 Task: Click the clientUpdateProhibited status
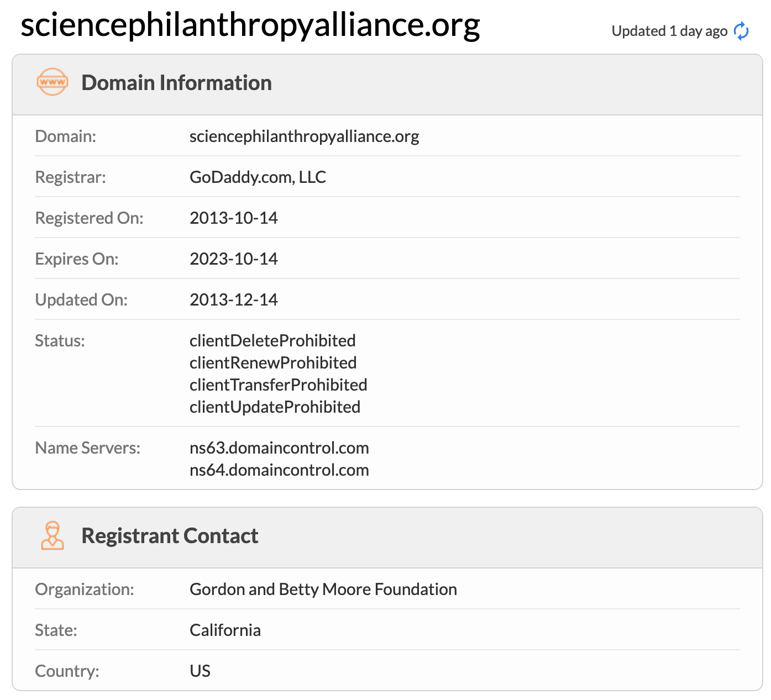tap(275, 407)
